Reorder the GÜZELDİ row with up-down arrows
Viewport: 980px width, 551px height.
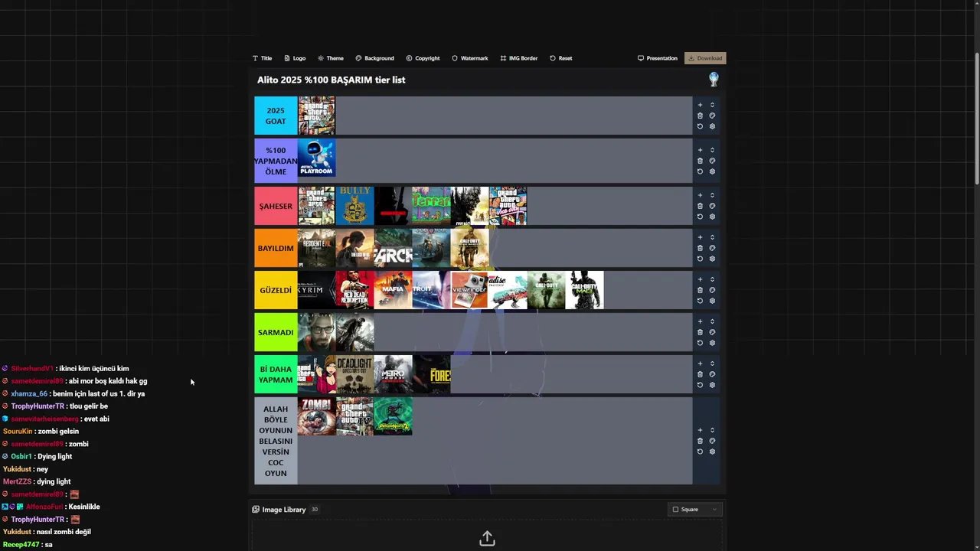click(x=712, y=279)
